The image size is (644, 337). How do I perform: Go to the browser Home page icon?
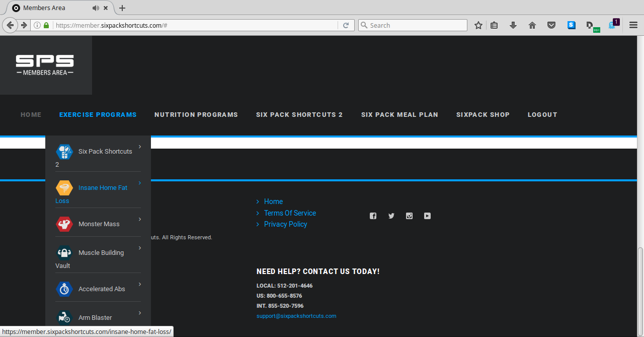coord(532,25)
